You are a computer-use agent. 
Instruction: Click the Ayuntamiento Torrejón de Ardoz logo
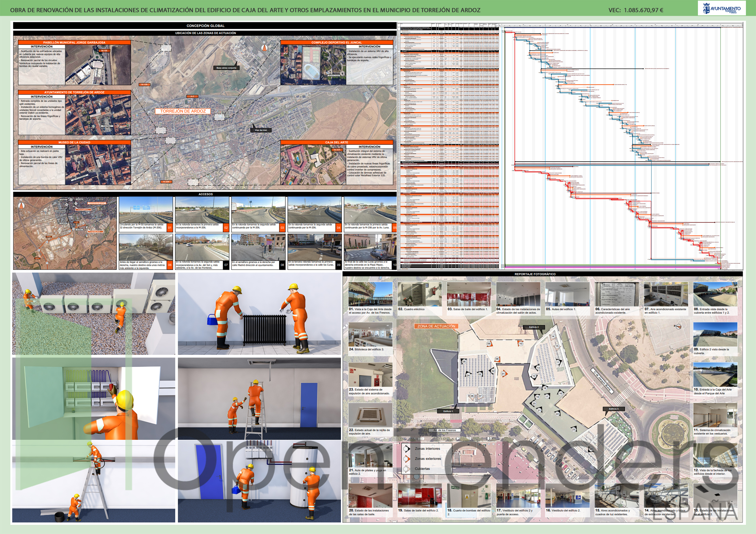pos(721,8)
